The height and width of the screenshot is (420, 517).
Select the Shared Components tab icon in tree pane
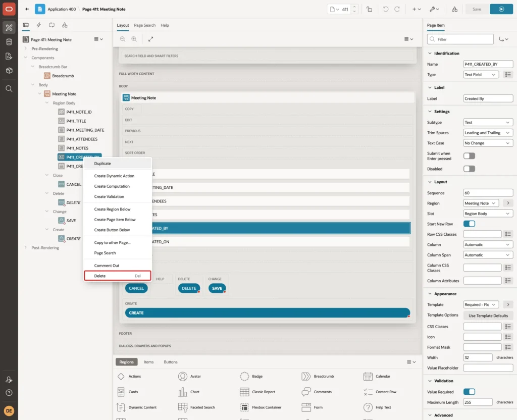(x=65, y=25)
